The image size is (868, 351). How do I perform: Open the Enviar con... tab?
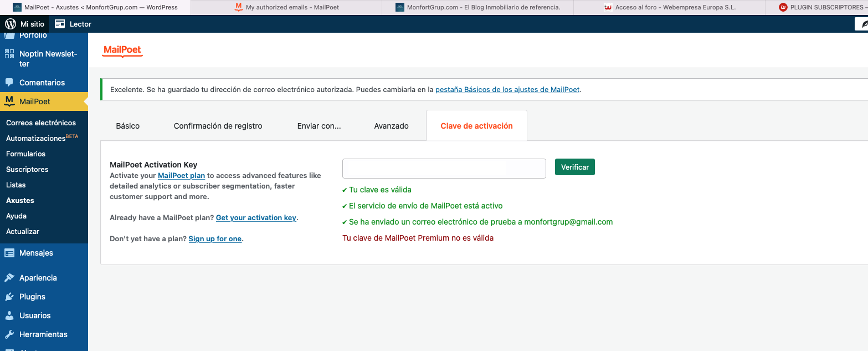click(319, 126)
